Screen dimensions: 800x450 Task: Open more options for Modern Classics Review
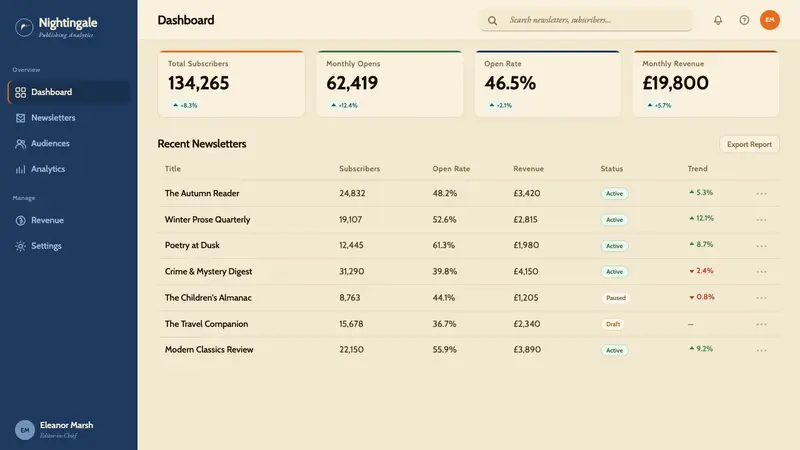click(x=762, y=351)
